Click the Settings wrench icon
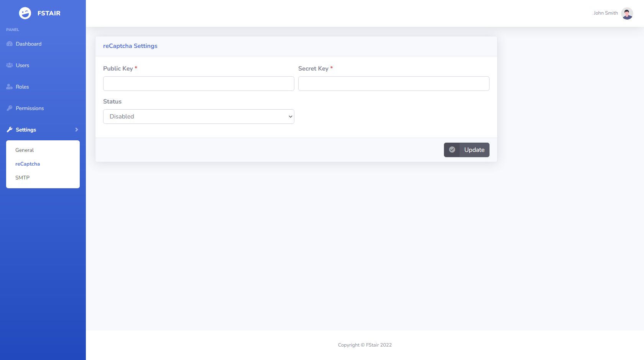Image resolution: width=644 pixels, height=360 pixels. 10,130
